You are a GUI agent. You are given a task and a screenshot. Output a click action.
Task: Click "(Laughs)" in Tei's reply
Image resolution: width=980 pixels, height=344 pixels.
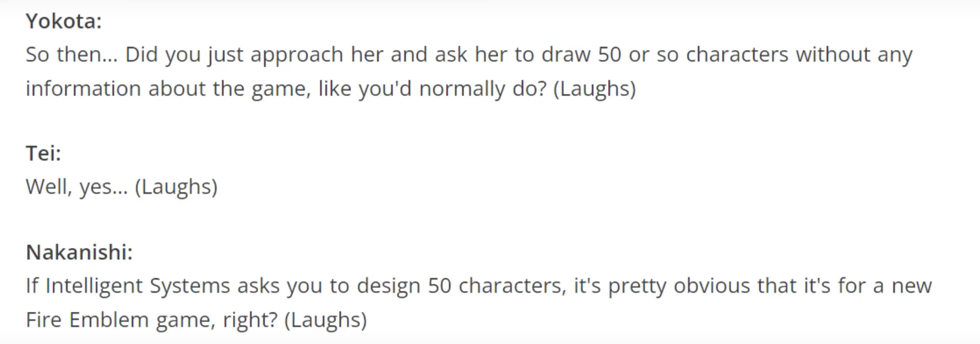coord(176,187)
